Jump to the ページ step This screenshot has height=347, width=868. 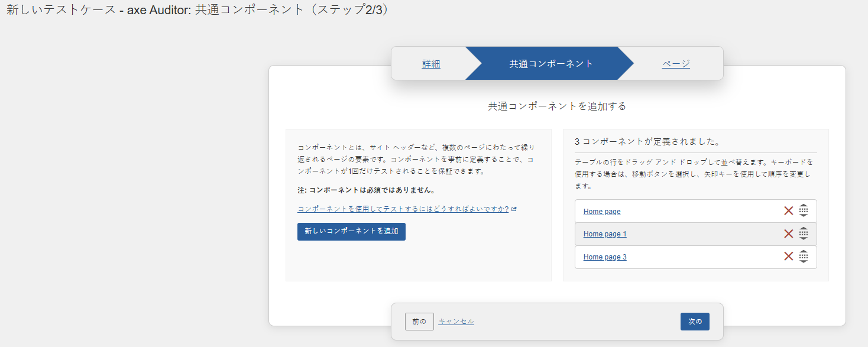(675, 64)
